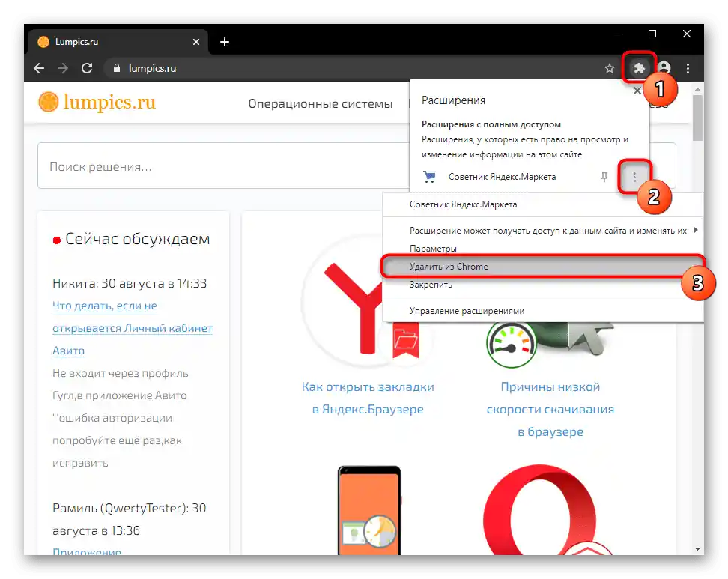Screen dimensions: 728x579
Task: Click the Сейчас обсуждаем heading
Action: [137, 239]
